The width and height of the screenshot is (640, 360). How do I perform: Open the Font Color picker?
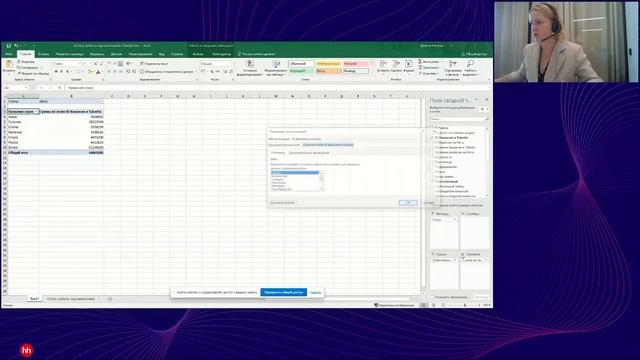pos(98,71)
